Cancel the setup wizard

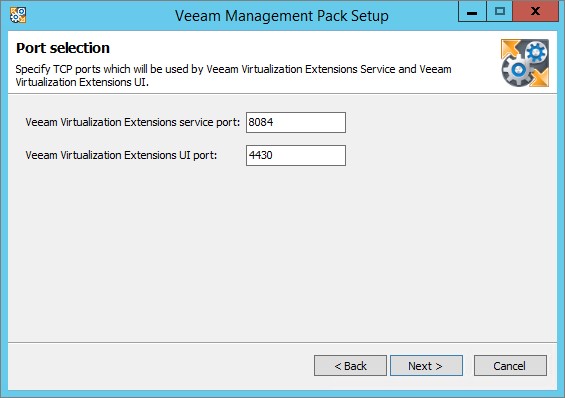510,366
